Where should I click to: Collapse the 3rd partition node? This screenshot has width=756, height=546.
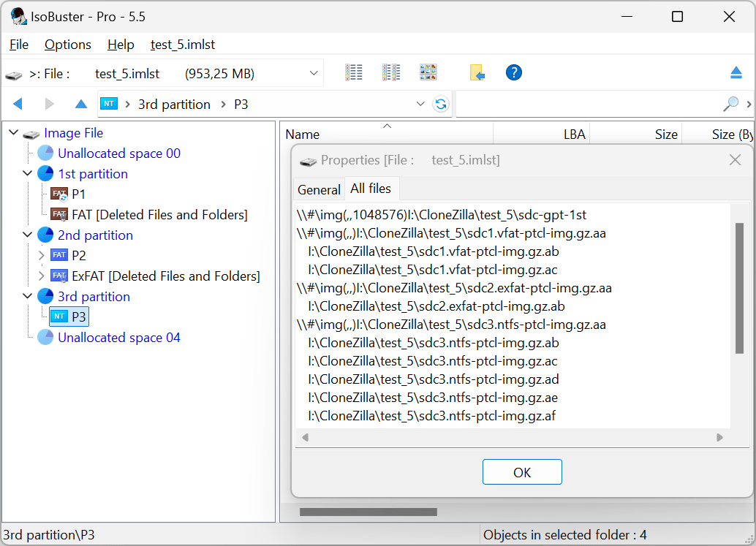(x=28, y=296)
